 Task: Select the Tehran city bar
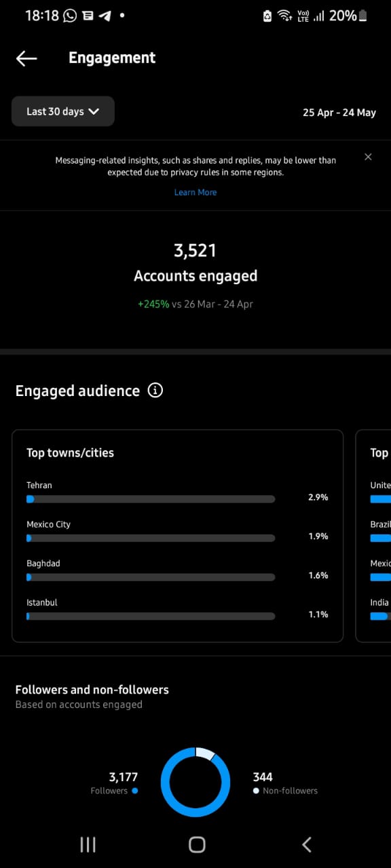[x=151, y=498]
